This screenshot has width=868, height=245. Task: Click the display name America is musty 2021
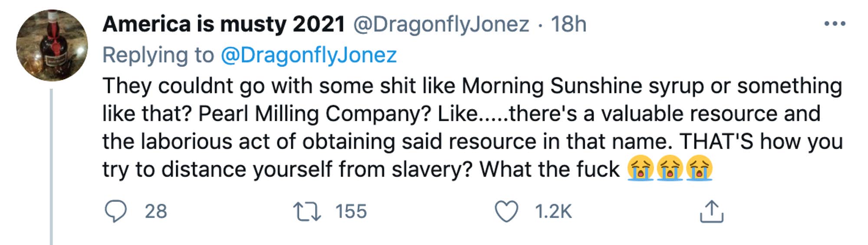pos(224,24)
